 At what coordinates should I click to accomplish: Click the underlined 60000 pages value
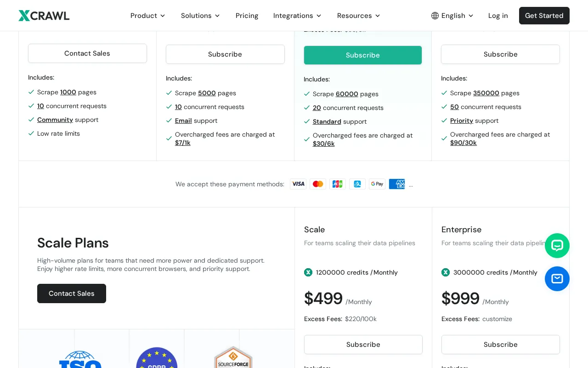pos(347,94)
